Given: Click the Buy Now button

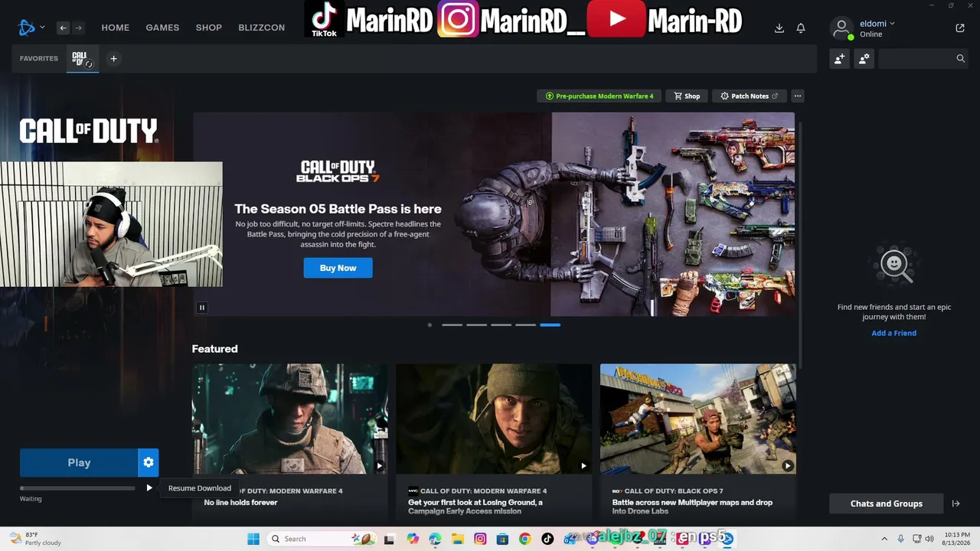Looking at the screenshot, I should 338,268.
